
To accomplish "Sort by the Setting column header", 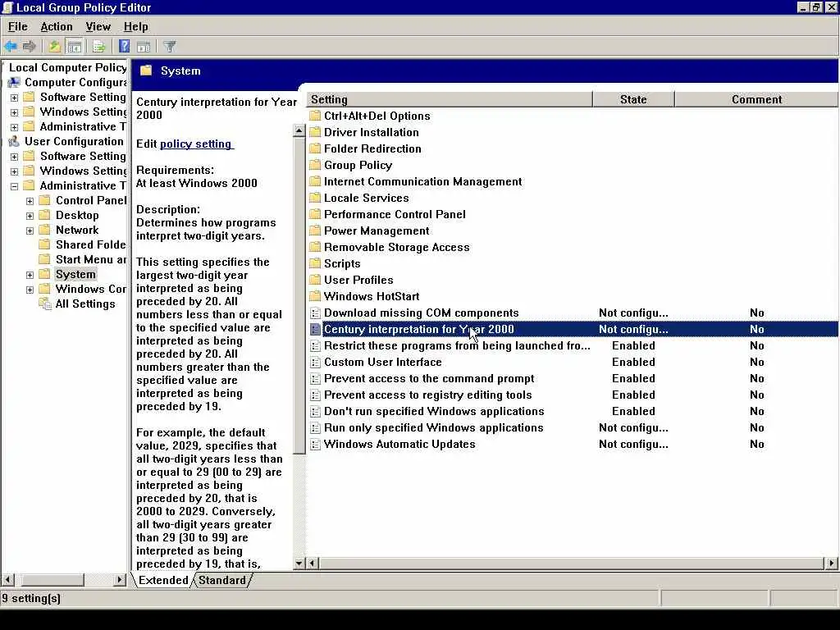I will [x=450, y=99].
